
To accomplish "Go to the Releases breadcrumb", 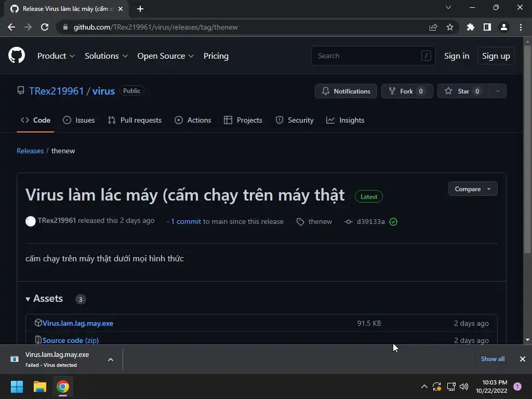I will (x=30, y=151).
